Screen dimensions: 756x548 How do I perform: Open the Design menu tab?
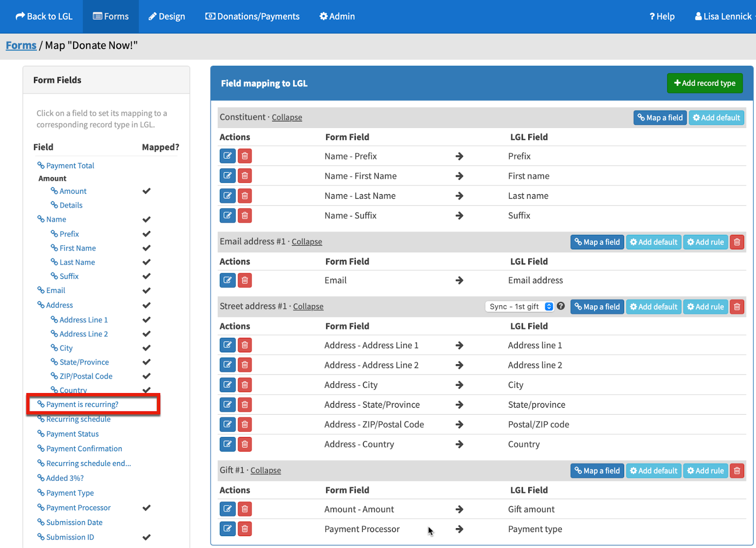tap(167, 17)
